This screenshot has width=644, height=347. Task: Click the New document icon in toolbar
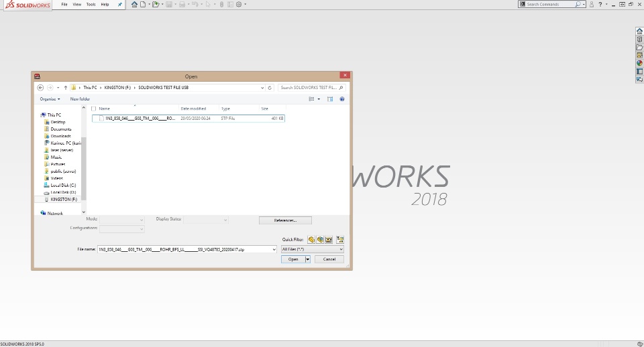pyautogui.click(x=143, y=5)
